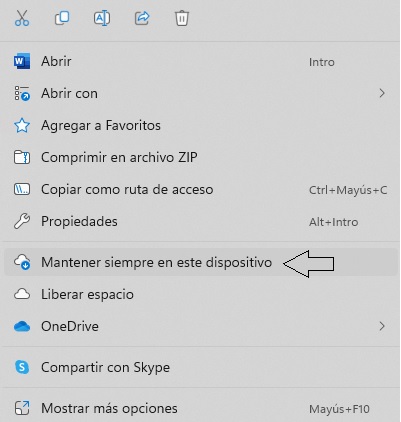Click the star icon for Favoritos
Image resolution: width=401 pixels, height=422 pixels.
tap(22, 126)
